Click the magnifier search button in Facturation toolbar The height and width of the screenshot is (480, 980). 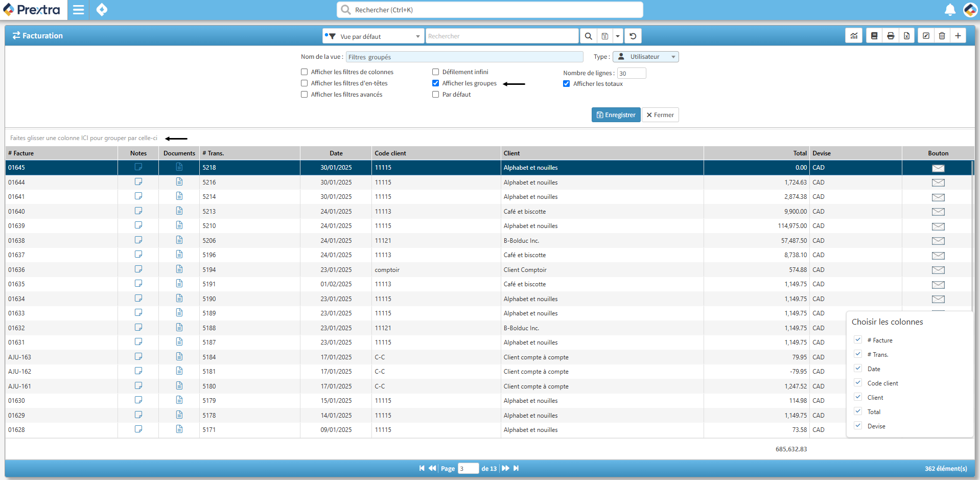[x=588, y=36]
